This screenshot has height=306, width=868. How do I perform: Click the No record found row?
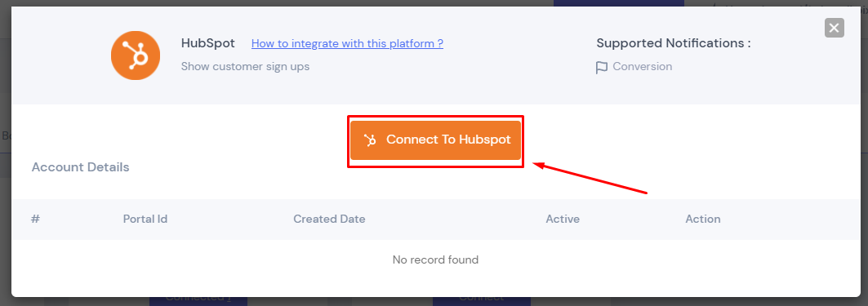[436, 259]
